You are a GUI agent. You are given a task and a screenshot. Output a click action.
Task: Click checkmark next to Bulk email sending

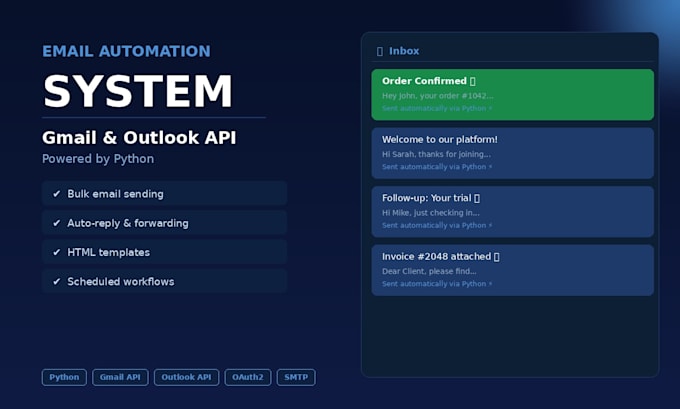56,194
